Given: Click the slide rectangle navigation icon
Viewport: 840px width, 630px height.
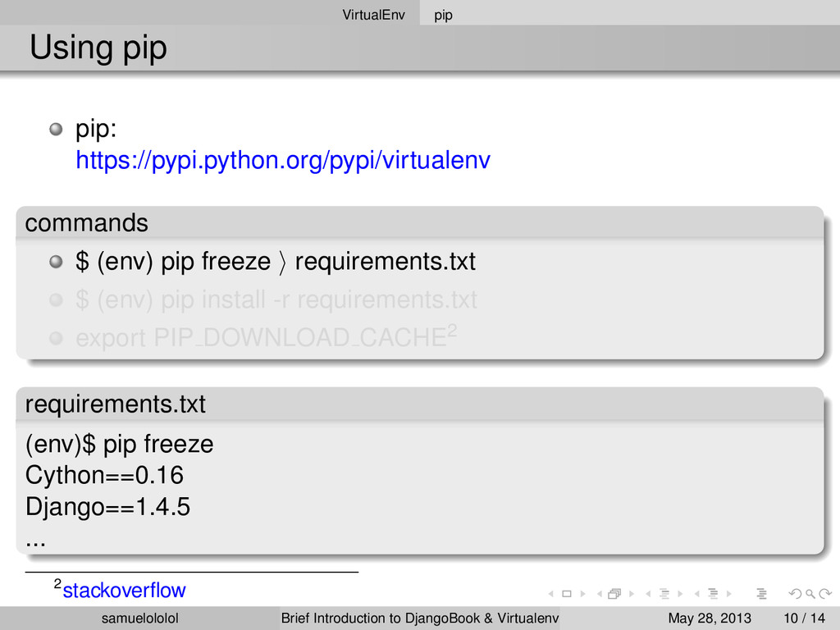Looking at the screenshot, I should pyautogui.click(x=567, y=594).
